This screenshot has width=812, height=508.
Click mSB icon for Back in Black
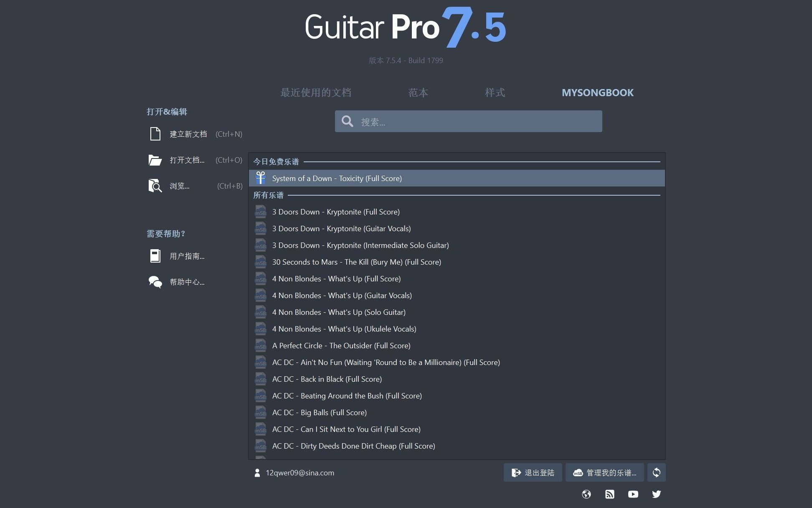[x=261, y=379]
